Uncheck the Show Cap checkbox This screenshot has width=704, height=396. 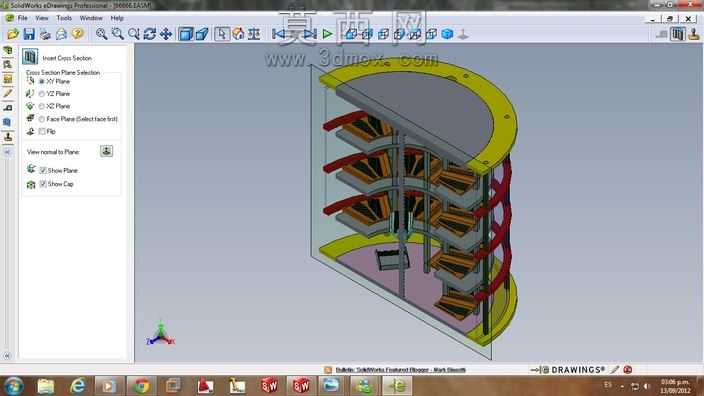point(43,184)
